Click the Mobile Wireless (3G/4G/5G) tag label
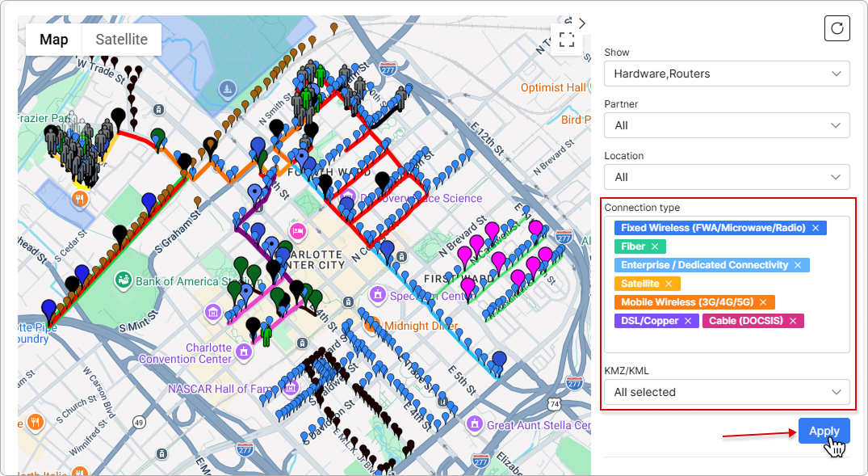Viewport: 868px width, 476px height. point(687,302)
